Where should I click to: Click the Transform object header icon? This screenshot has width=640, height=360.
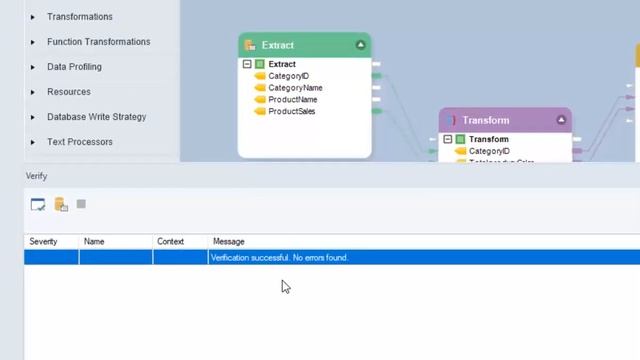(451, 120)
